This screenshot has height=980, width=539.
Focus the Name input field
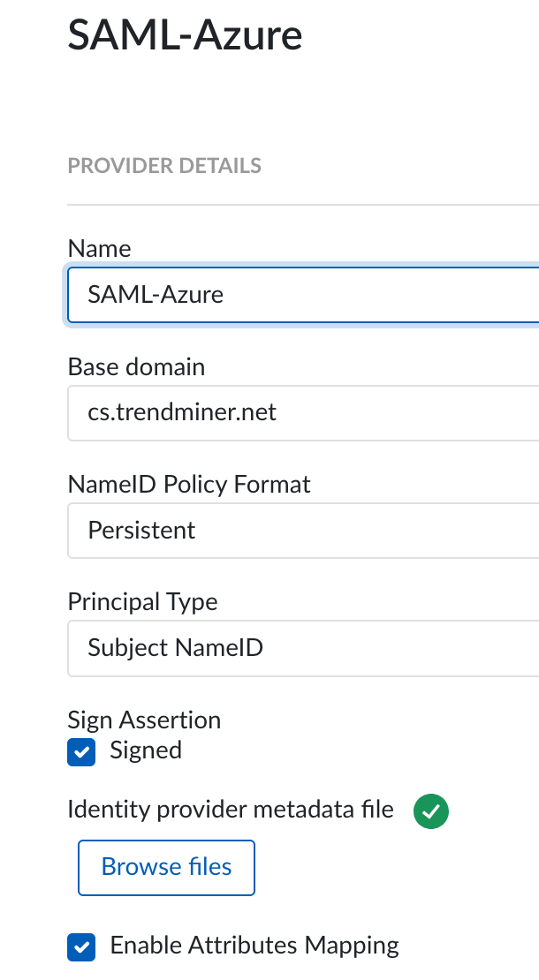300,295
